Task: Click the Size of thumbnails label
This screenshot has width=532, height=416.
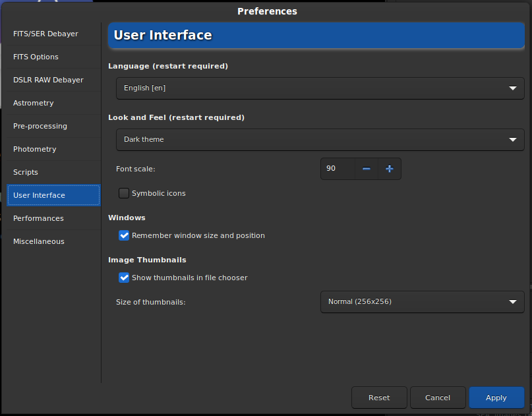Action: pyautogui.click(x=151, y=302)
